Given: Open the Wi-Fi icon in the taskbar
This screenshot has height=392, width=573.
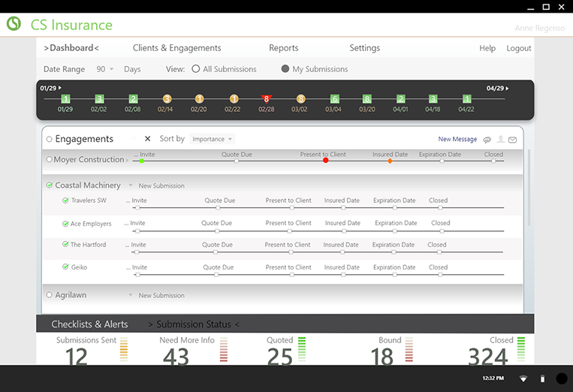Looking at the screenshot, I should click(523, 378).
